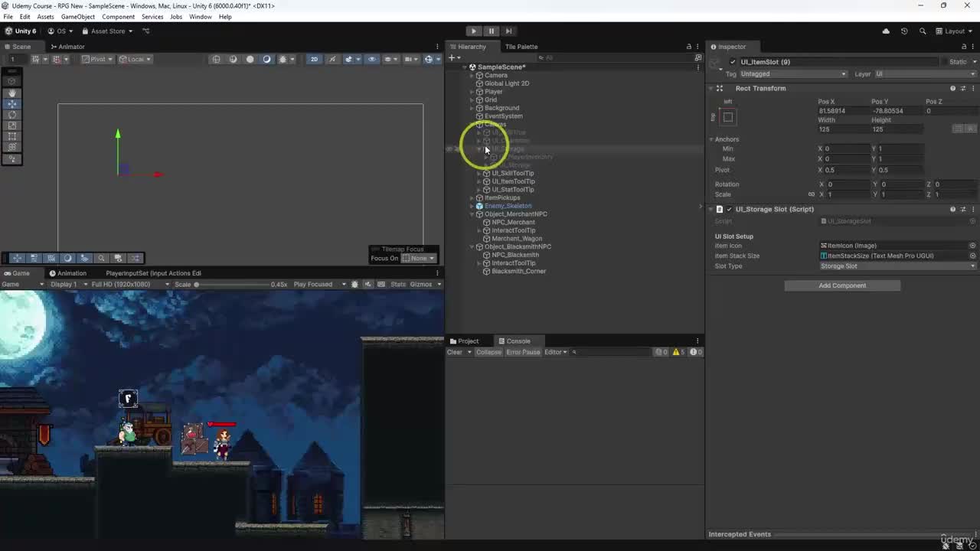Click the Hierarchy panel lock icon

(688, 47)
